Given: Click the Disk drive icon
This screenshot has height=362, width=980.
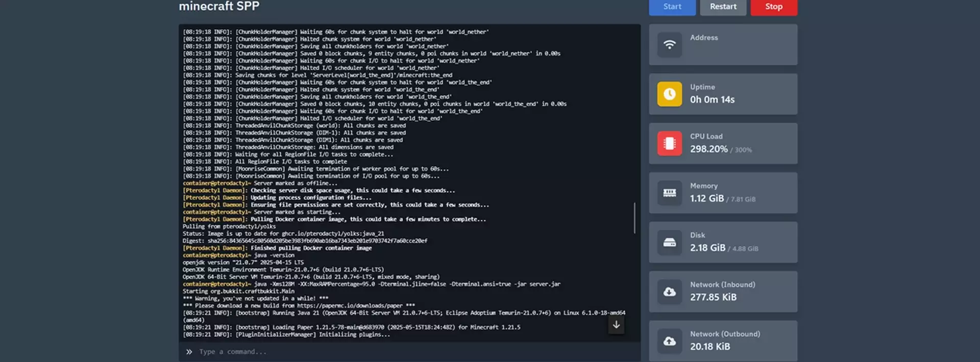Looking at the screenshot, I should [669, 242].
